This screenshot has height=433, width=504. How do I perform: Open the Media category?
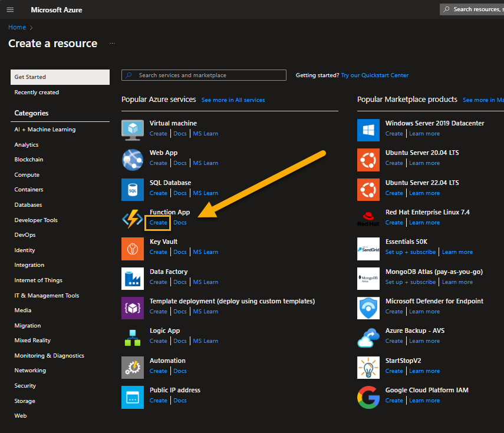22,310
